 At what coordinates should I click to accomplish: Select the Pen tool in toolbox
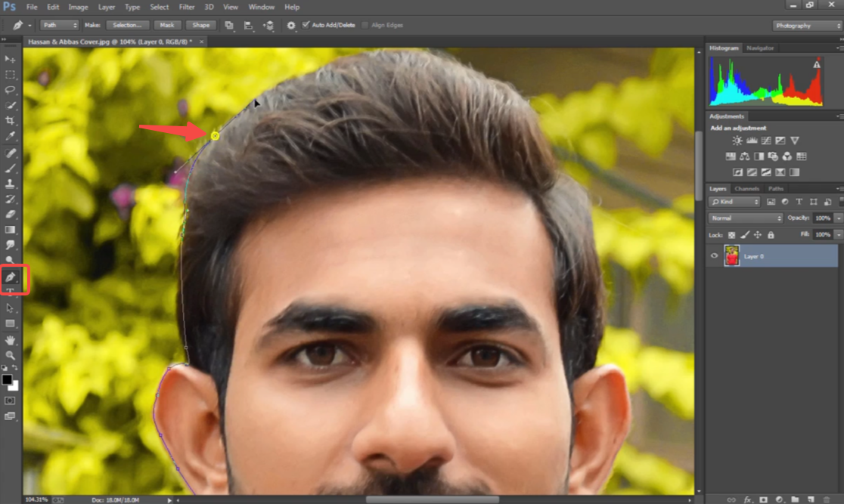(11, 277)
